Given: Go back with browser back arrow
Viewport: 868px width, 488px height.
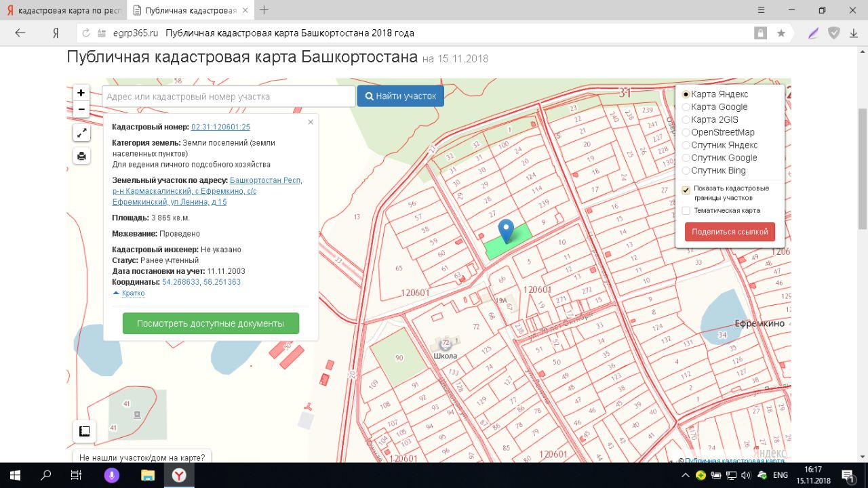Looking at the screenshot, I should click(x=20, y=33).
